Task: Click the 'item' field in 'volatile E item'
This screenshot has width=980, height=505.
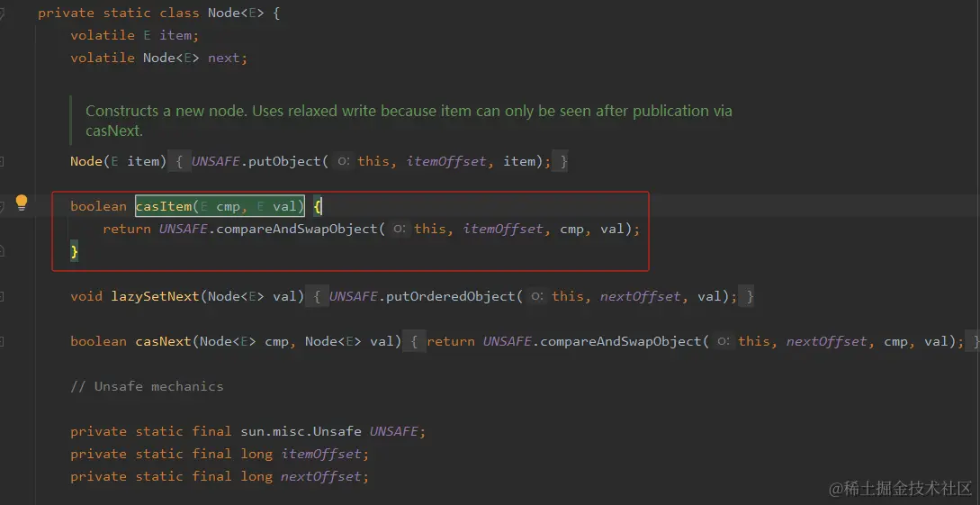Action: point(175,35)
